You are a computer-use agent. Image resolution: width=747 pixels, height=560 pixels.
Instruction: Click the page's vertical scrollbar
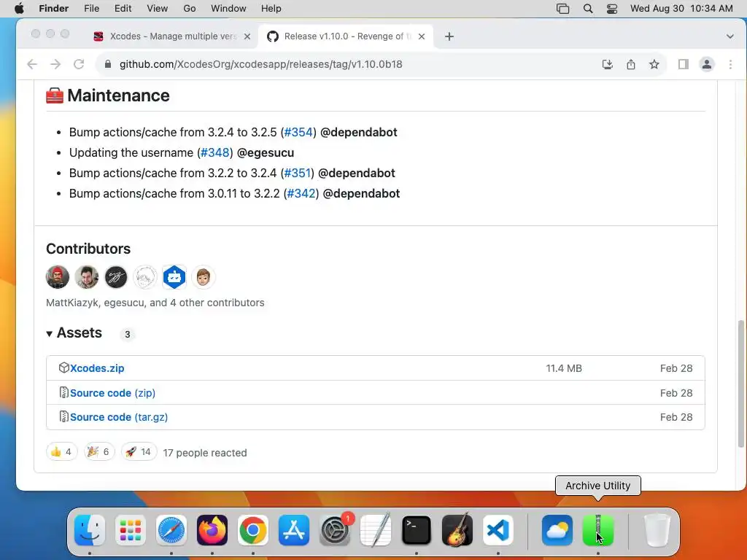741,384
